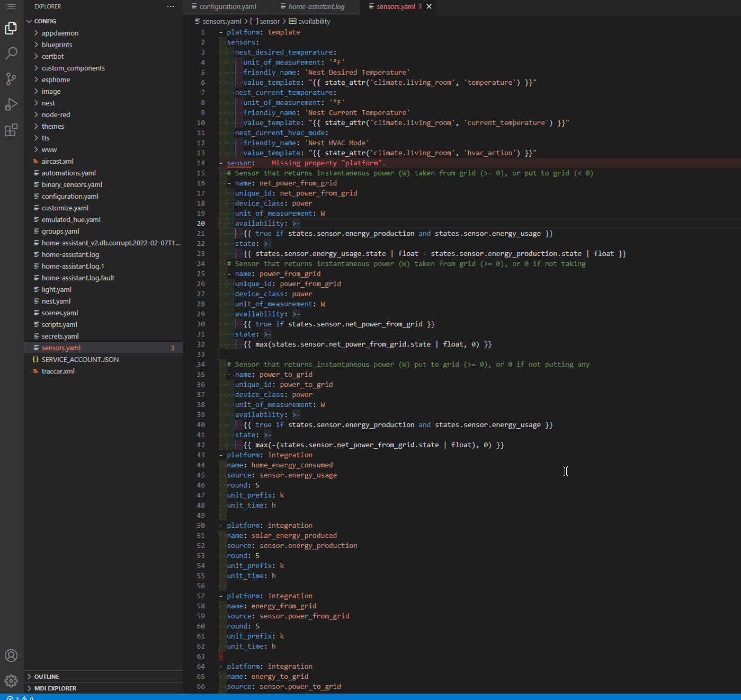Select the sensors.yaml editor tab
The width and height of the screenshot is (741, 700).
[x=395, y=6]
